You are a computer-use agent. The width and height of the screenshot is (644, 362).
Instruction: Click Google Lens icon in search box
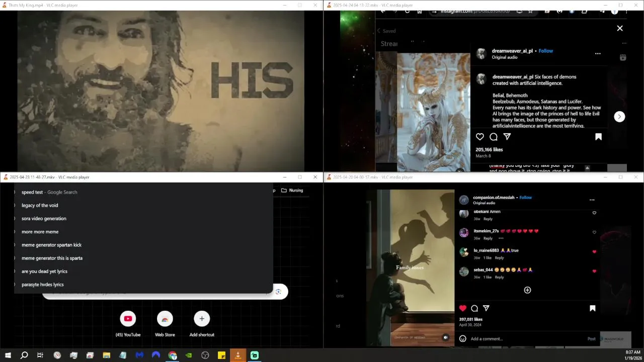(278, 292)
